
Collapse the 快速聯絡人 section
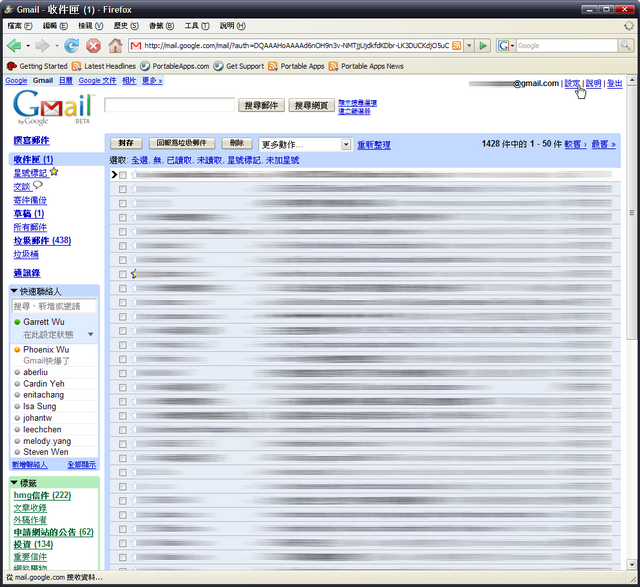(x=14, y=291)
